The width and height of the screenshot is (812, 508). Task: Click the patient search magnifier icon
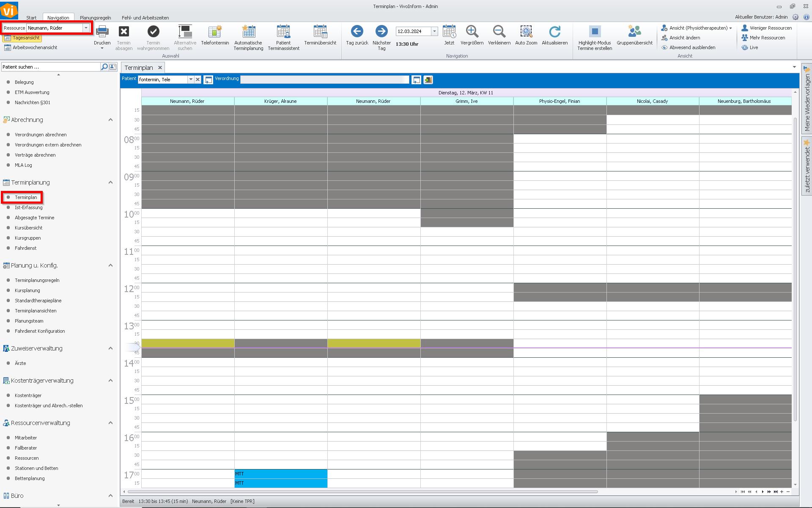tap(104, 67)
